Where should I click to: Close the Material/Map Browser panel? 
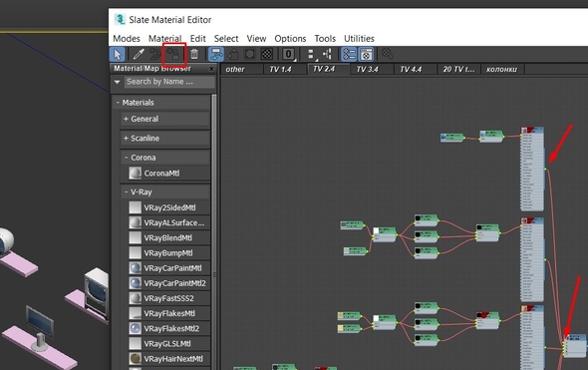(x=211, y=69)
